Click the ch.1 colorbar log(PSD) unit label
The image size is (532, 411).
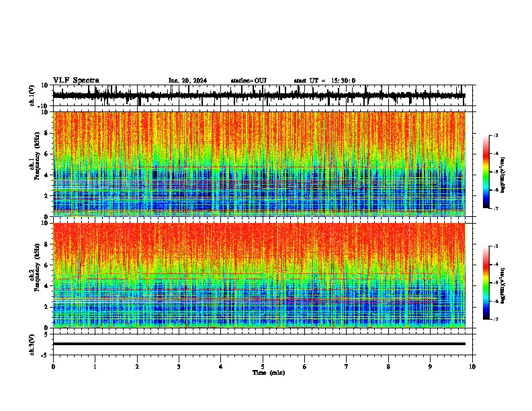503,175
